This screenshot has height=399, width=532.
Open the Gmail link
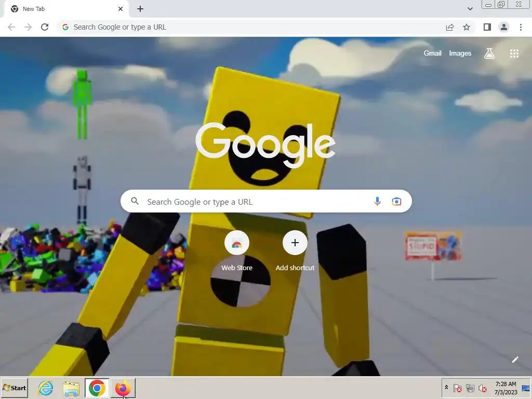click(432, 54)
